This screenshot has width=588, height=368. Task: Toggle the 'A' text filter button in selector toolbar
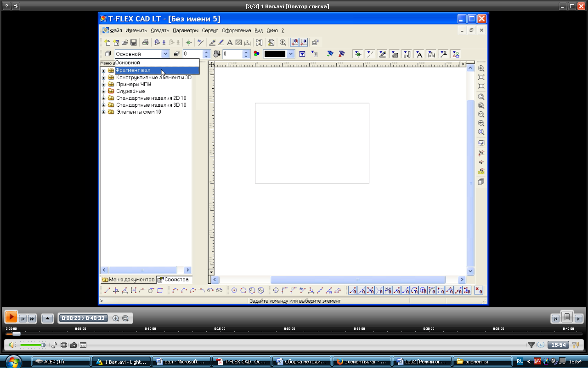419,54
